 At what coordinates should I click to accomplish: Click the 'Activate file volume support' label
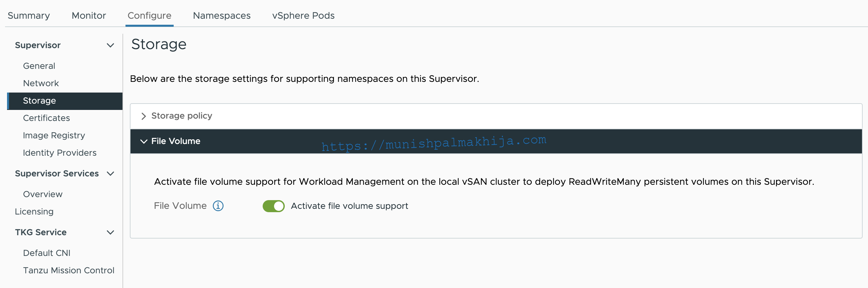point(349,206)
